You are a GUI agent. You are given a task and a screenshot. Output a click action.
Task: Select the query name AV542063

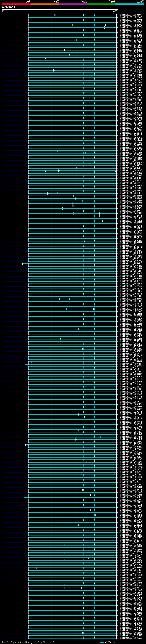8,7
